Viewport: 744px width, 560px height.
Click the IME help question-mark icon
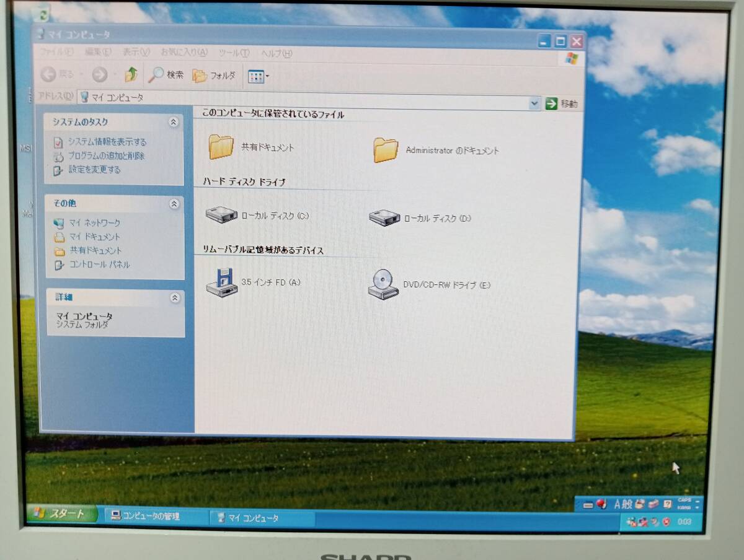tap(668, 504)
